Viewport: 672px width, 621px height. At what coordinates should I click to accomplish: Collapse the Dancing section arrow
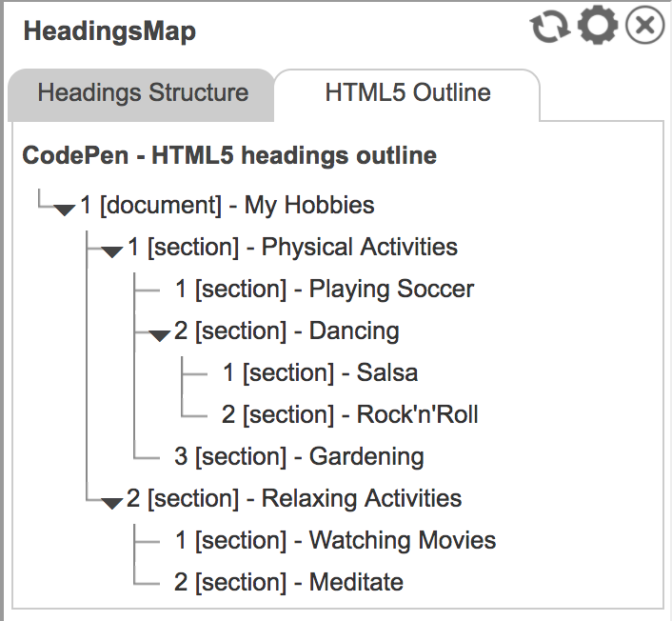click(x=160, y=334)
